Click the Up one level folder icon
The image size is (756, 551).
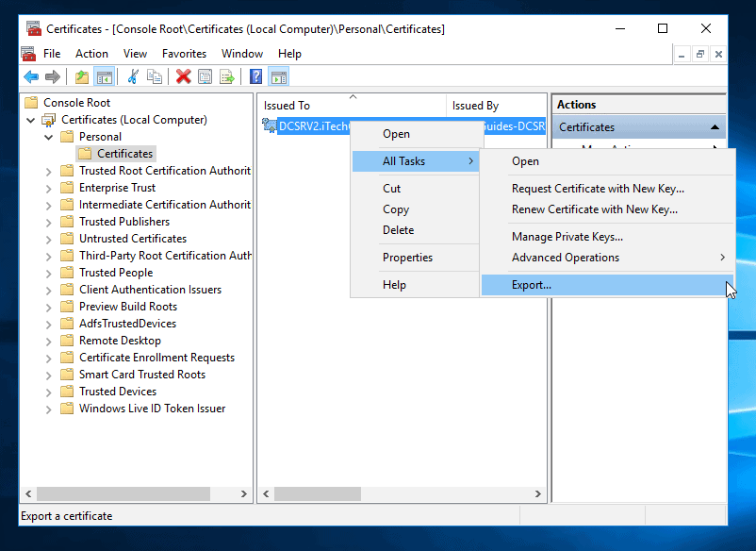82,76
